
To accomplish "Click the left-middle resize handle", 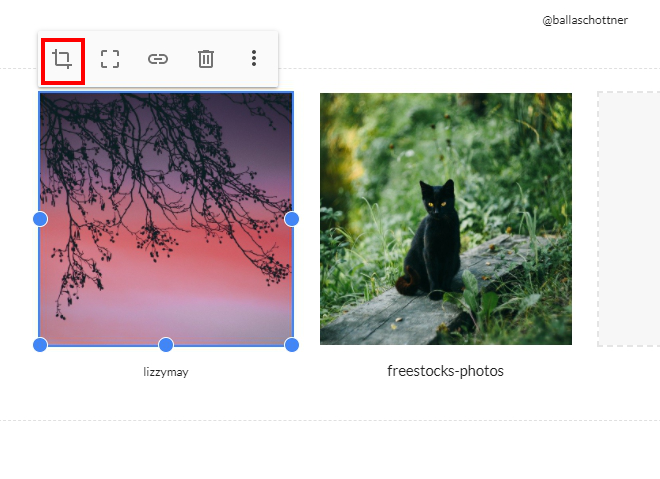I will (40, 219).
